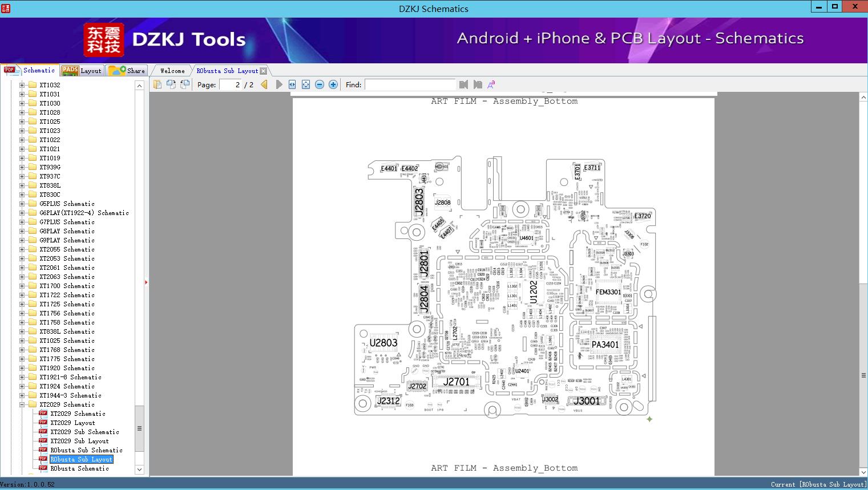Expand the XT1700 Schematic folder
This screenshot has width=868, height=490.
22,286
